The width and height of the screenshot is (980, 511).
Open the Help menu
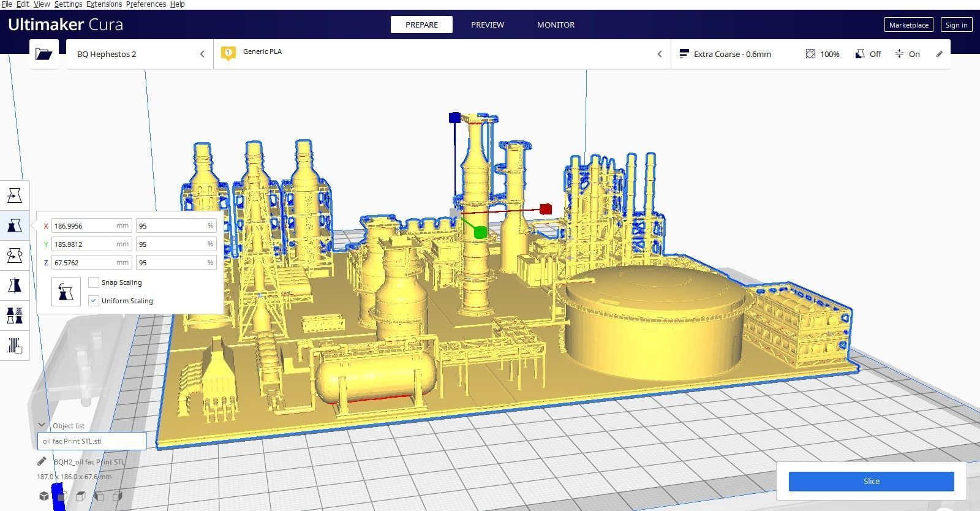(x=177, y=4)
